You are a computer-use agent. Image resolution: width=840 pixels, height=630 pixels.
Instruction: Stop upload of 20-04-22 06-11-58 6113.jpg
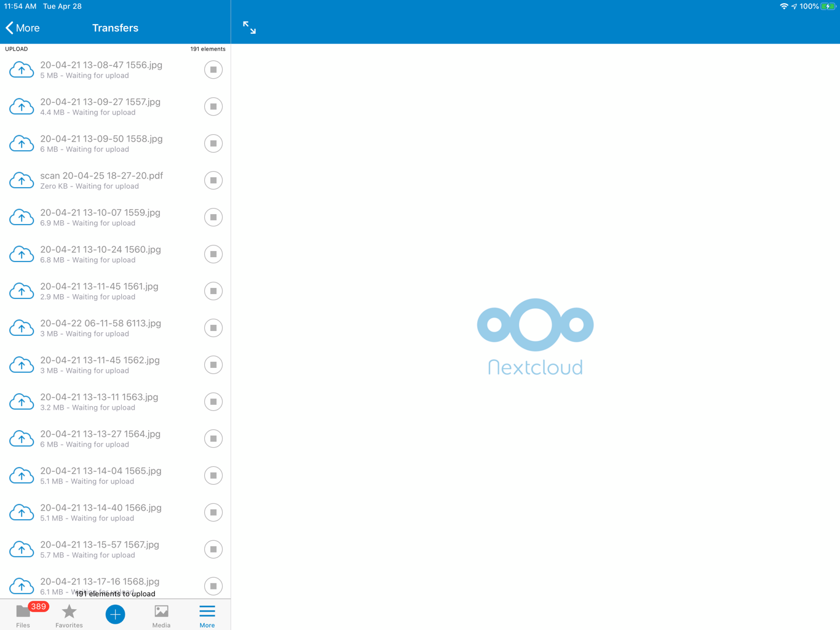[213, 328]
